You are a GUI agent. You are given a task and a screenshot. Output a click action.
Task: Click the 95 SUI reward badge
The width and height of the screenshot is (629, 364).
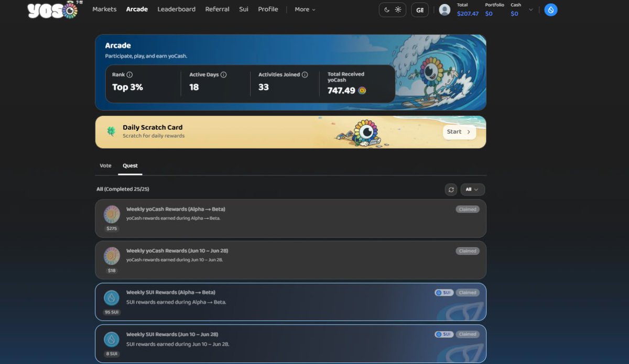tap(112, 312)
